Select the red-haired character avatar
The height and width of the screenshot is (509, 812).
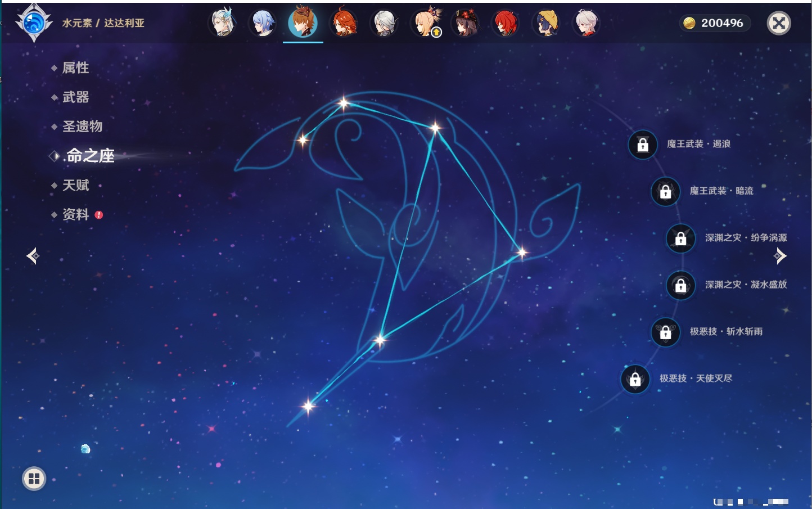[505, 23]
